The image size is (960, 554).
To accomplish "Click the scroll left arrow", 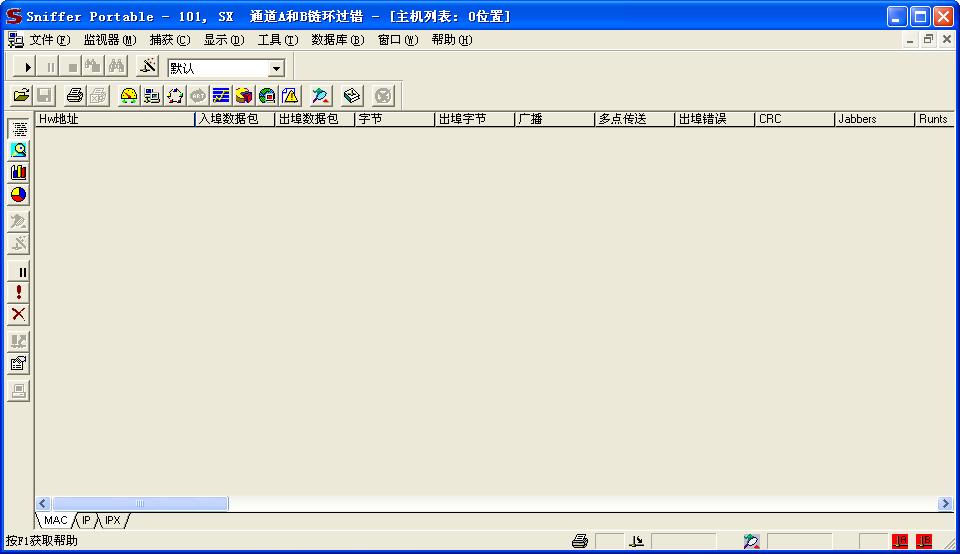I will 42,503.
